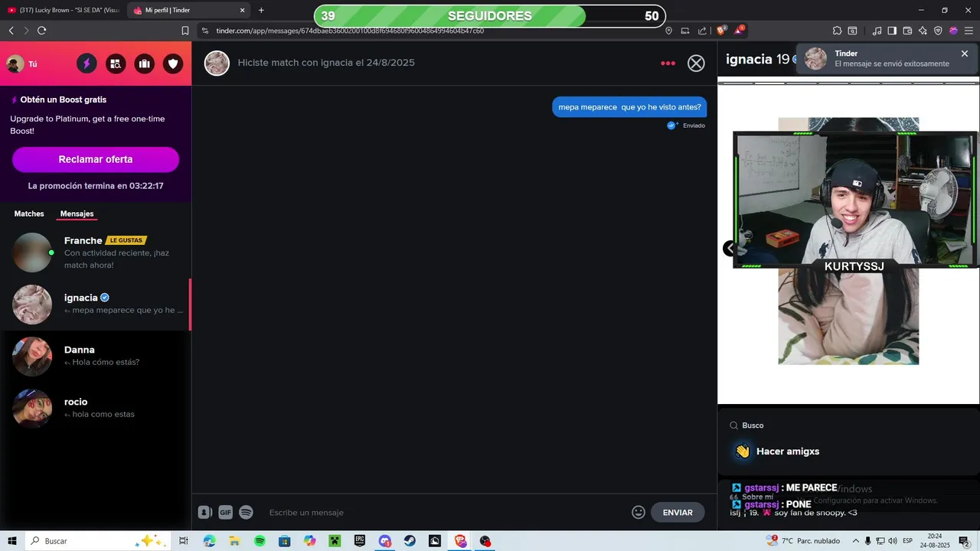Open the Franche likes-you entry

click(96, 253)
